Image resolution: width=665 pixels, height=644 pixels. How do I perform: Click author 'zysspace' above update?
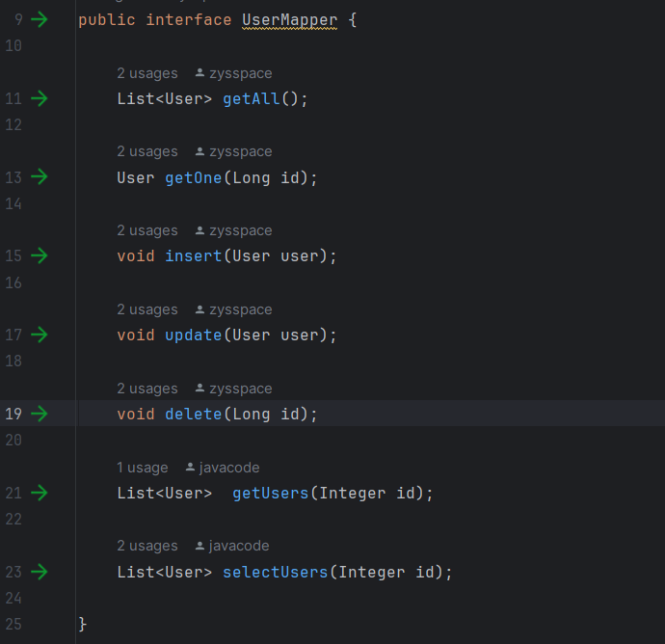click(233, 309)
